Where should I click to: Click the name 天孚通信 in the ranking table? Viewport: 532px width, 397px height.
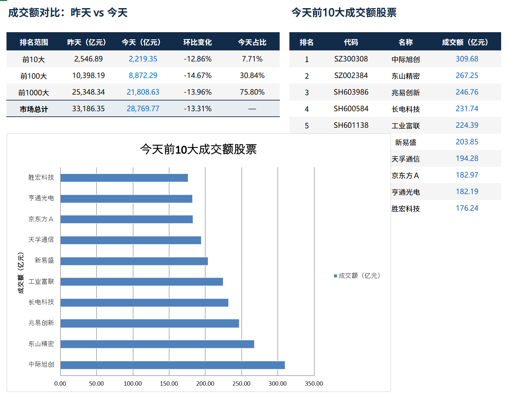[x=406, y=159]
